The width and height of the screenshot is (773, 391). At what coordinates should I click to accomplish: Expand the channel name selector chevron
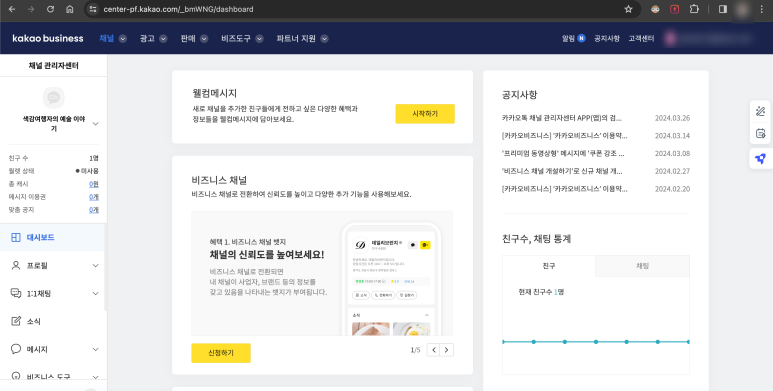tap(96, 124)
